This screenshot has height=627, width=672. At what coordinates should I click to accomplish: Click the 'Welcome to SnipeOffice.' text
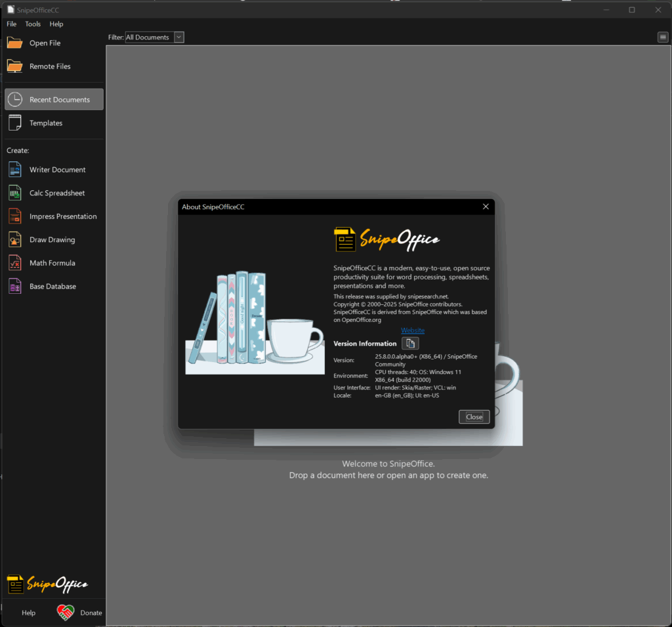click(388, 464)
